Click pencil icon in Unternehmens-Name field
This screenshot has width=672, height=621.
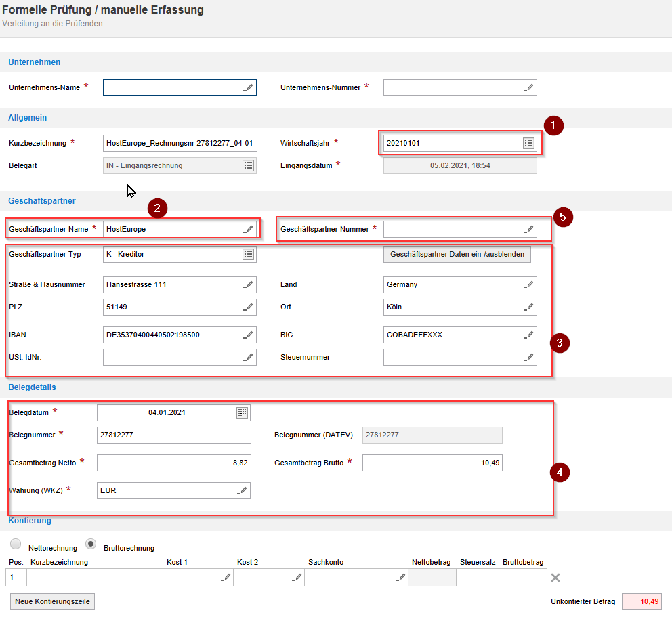pyautogui.click(x=248, y=88)
